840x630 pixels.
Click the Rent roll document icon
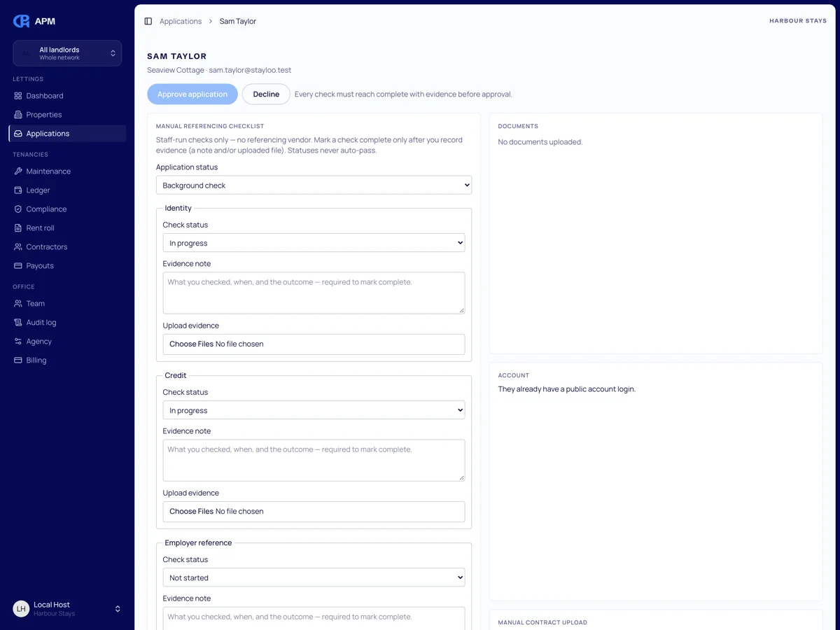[18, 228]
